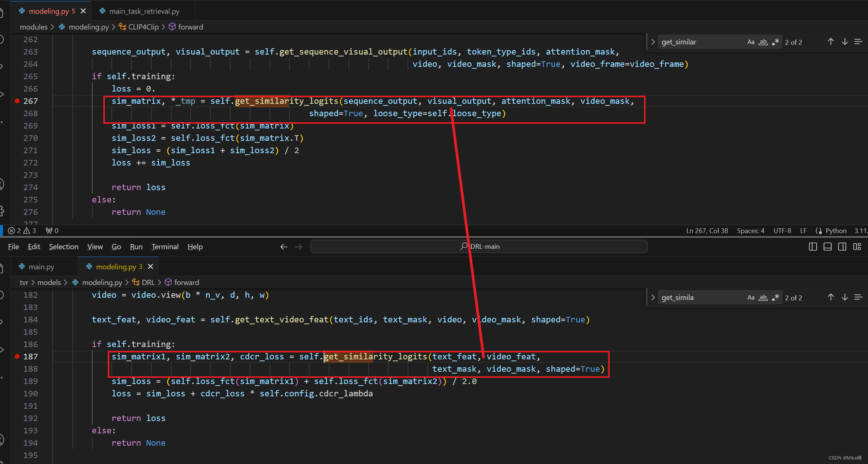Click forward breadcrumb in lower editor
The height and width of the screenshot is (464, 868).
pyautogui.click(x=187, y=282)
